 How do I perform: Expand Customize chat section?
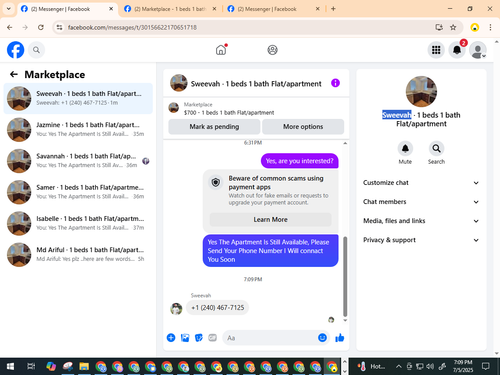click(421, 183)
